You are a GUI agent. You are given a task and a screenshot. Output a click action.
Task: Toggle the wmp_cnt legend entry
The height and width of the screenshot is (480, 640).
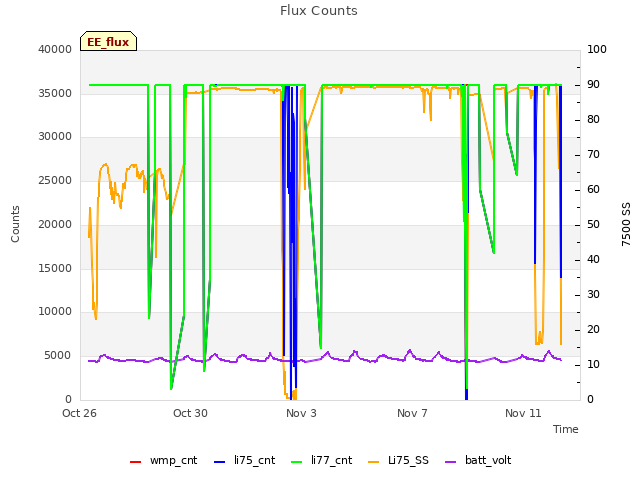163,461
